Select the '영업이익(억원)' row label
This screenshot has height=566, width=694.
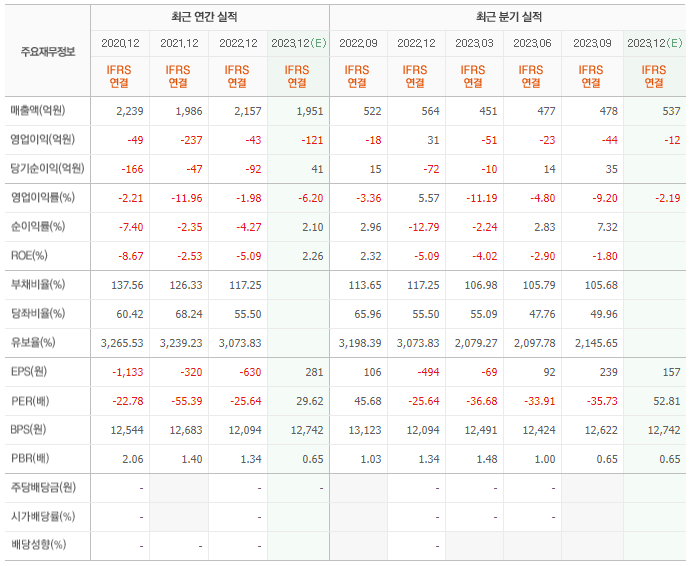42,139
